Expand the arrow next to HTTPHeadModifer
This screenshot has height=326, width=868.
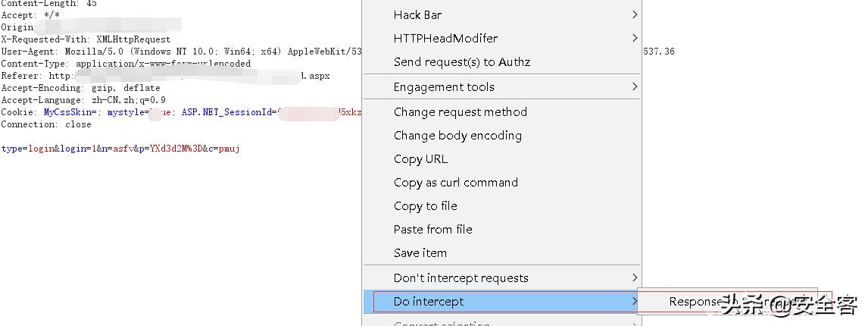635,38
